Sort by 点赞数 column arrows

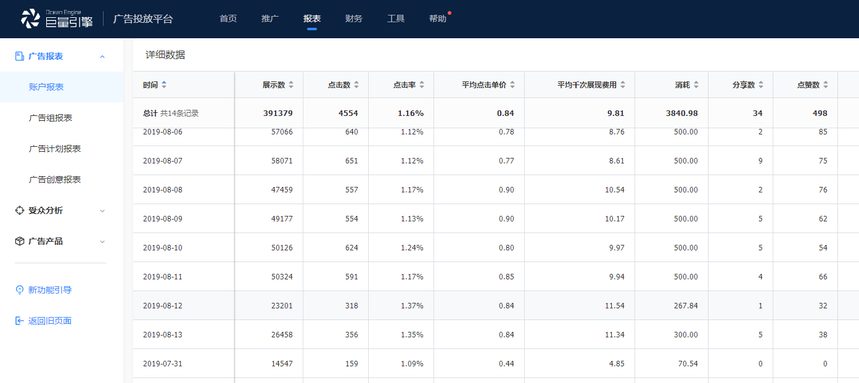pyautogui.click(x=825, y=85)
